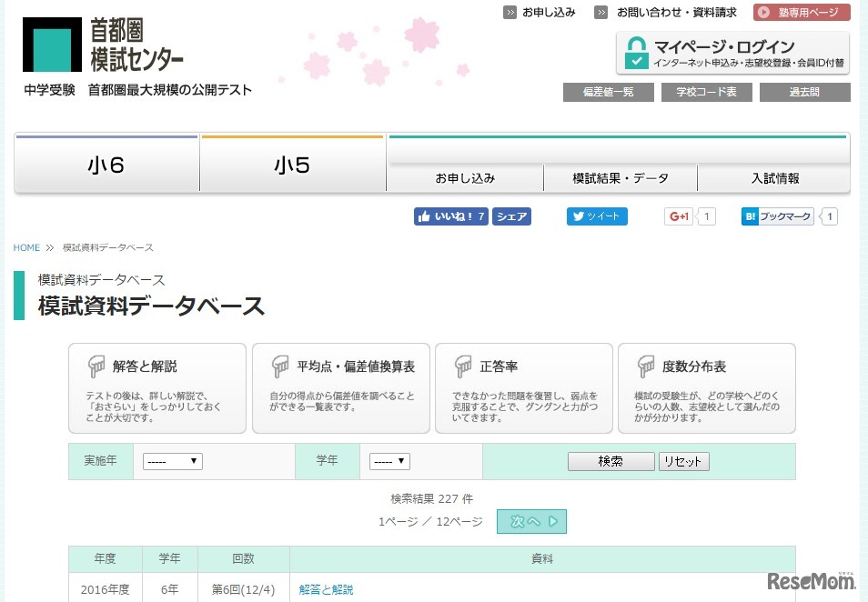Open the 解答と解説 link in 2016年度 row
The width and height of the screenshot is (868, 602).
[326, 590]
